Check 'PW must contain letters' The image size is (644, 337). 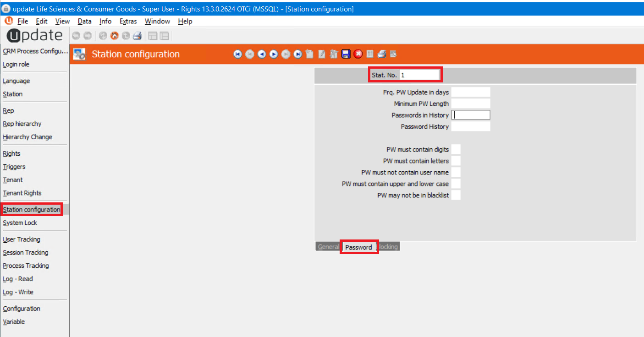[456, 161]
